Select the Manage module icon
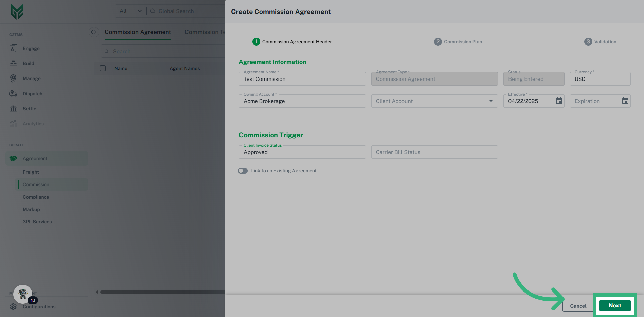The width and height of the screenshot is (644, 317). [x=13, y=78]
